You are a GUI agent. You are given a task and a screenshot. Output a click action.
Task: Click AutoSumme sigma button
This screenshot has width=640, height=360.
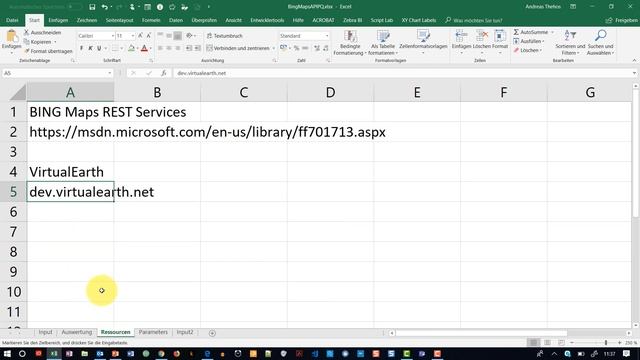[x=531, y=32]
